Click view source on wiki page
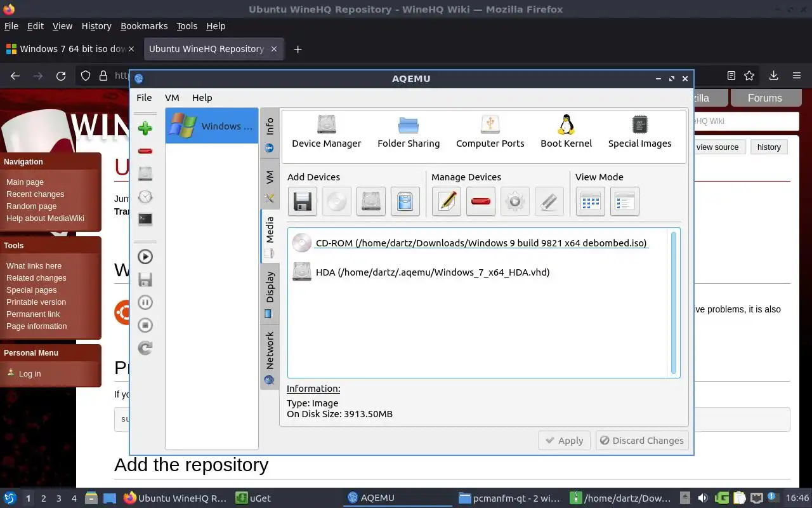Screen dimensions: 812x508 pyautogui.click(x=717, y=147)
